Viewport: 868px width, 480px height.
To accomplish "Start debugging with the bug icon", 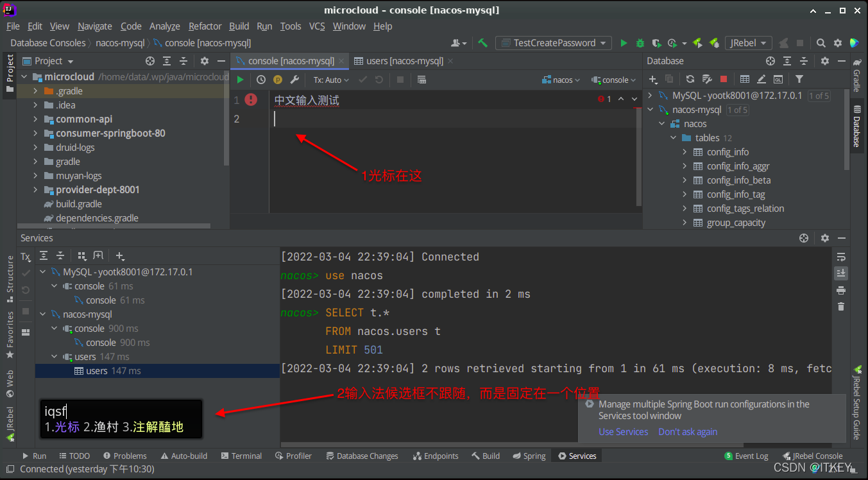I will [x=640, y=43].
